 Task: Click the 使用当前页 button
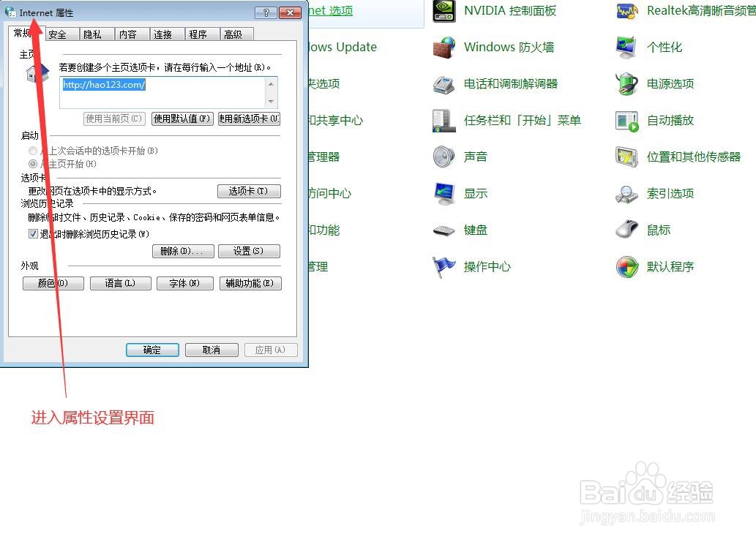coord(114,118)
